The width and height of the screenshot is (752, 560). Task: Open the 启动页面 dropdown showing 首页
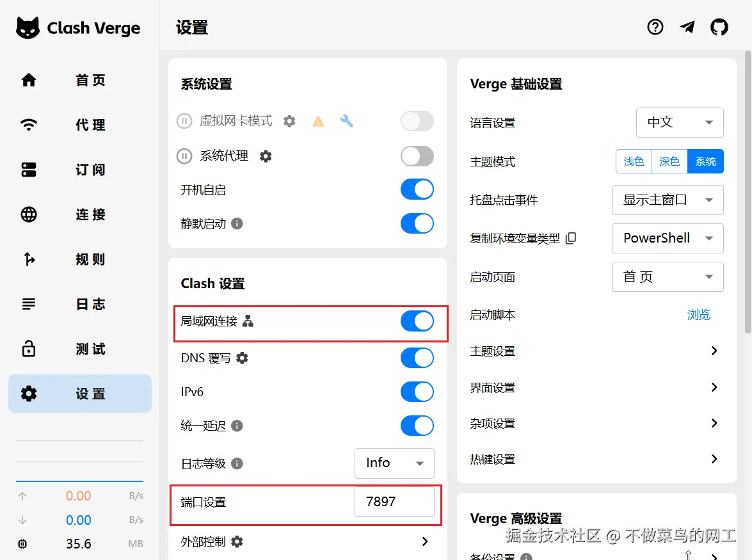click(x=668, y=276)
